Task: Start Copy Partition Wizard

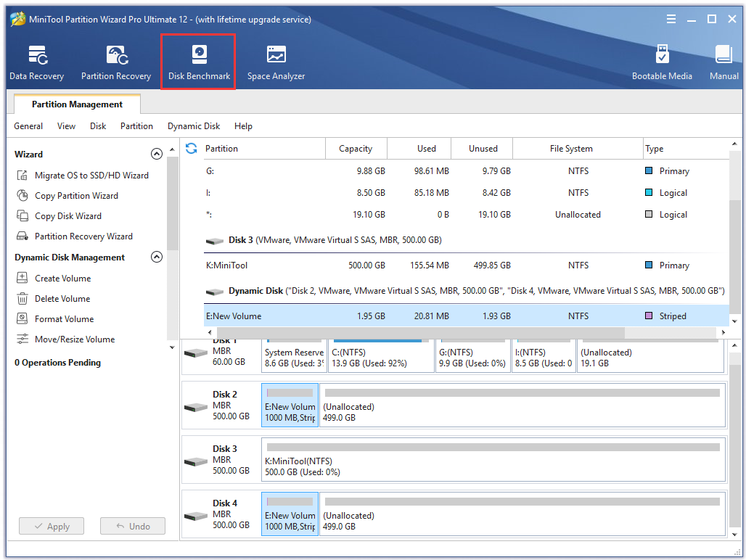Action: (67, 196)
